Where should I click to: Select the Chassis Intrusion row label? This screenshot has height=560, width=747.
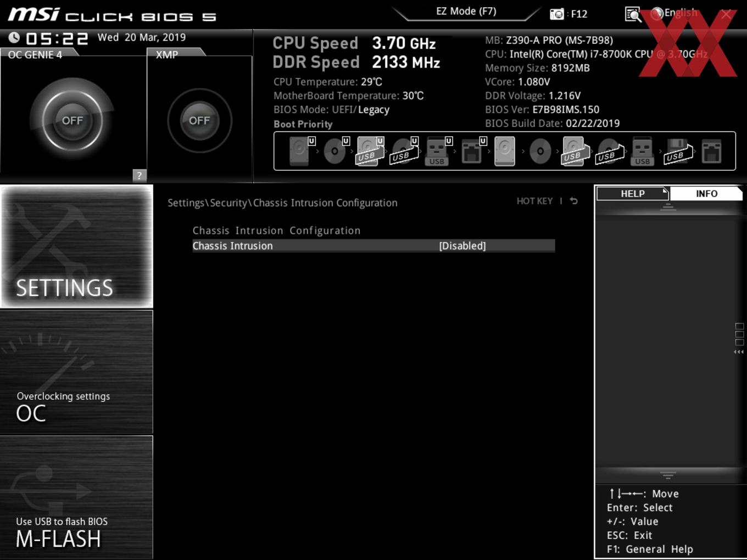[x=232, y=246]
